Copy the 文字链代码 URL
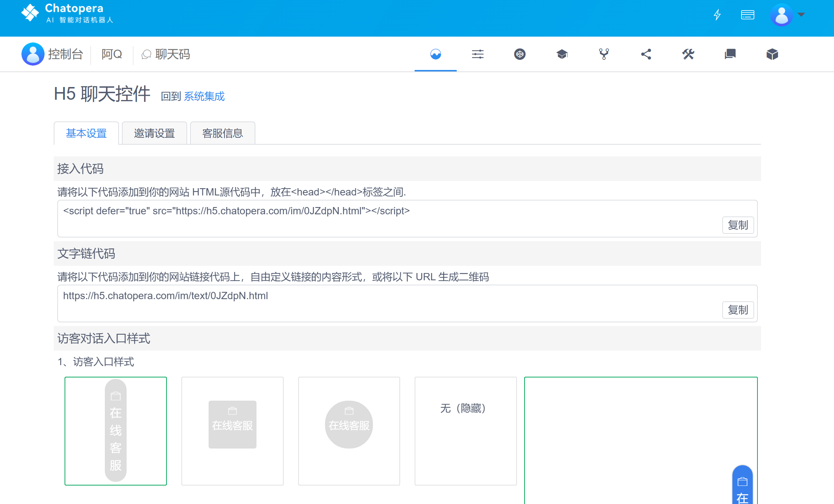This screenshot has width=834, height=504. click(x=738, y=310)
